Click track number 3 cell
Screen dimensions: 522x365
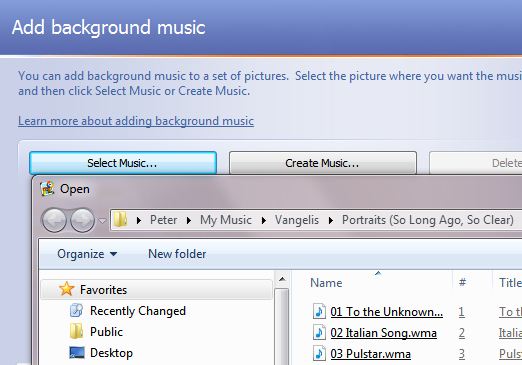pyautogui.click(x=462, y=354)
